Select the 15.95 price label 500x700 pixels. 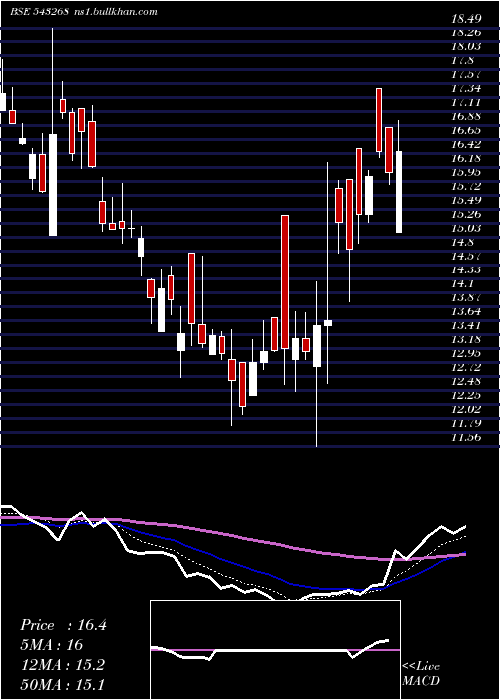466,172
